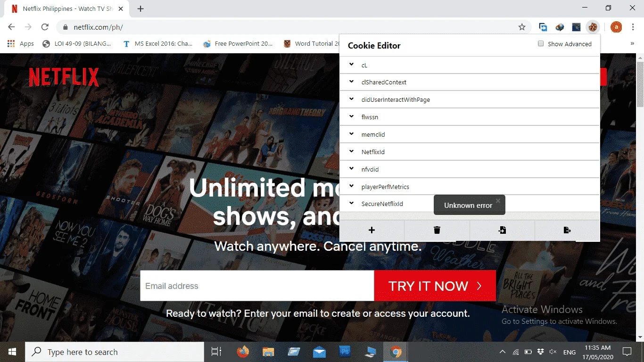Viewport: 644px width, 362px height.
Task: Open the MS Excel 2016 bookmark
Action: click(157, 44)
